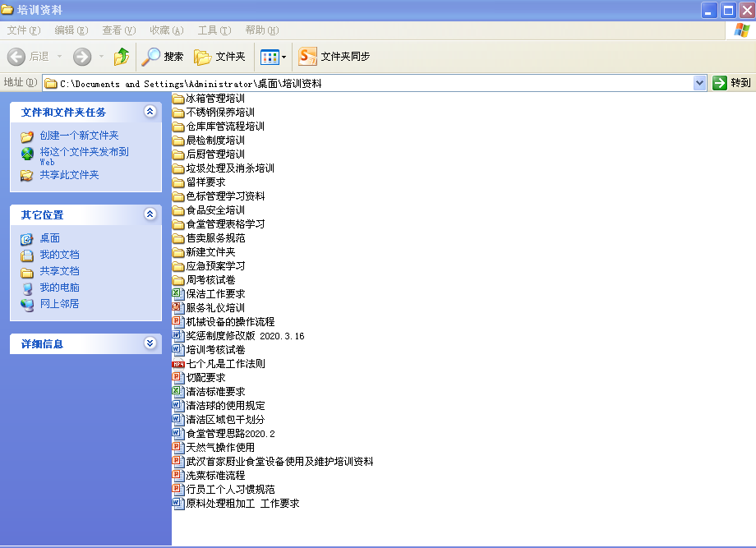Click the Forward arrow navigation button
The width and height of the screenshot is (756, 548).
pyautogui.click(x=82, y=57)
